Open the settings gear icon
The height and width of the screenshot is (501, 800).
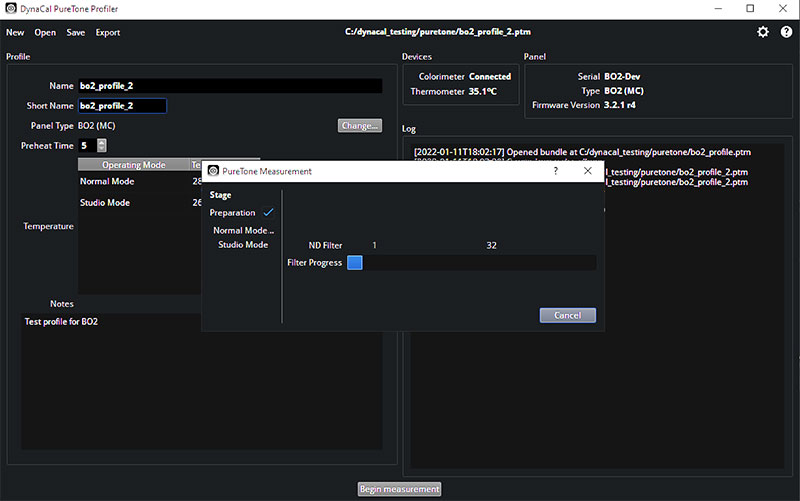pyautogui.click(x=763, y=32)
